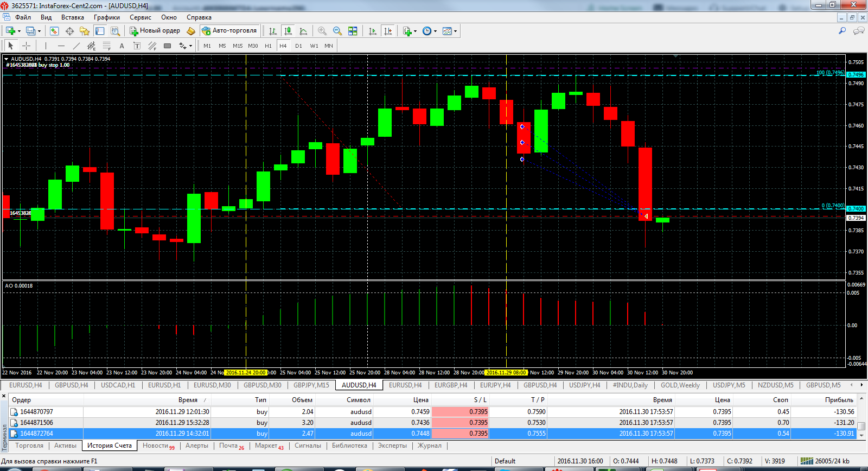Zoom out the chart
868x471 pixels.
pyautogui.click(x=337, y=31)
